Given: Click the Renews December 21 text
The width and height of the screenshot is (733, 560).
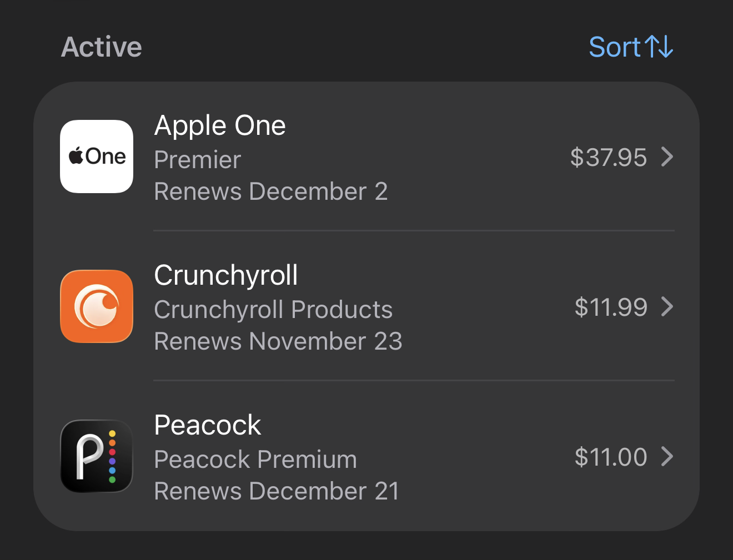Looking at the screenshot, I should pos(277,491).
